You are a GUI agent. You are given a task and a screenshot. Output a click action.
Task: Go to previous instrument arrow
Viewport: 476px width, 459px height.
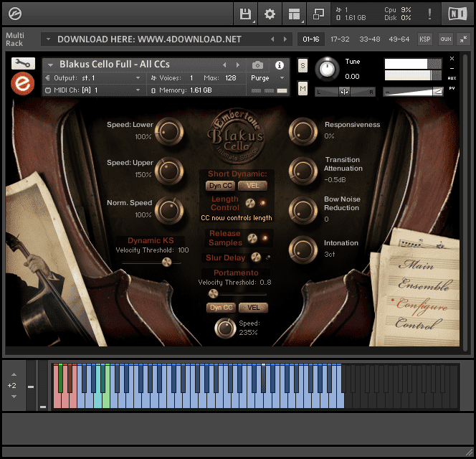coord(224,65)
